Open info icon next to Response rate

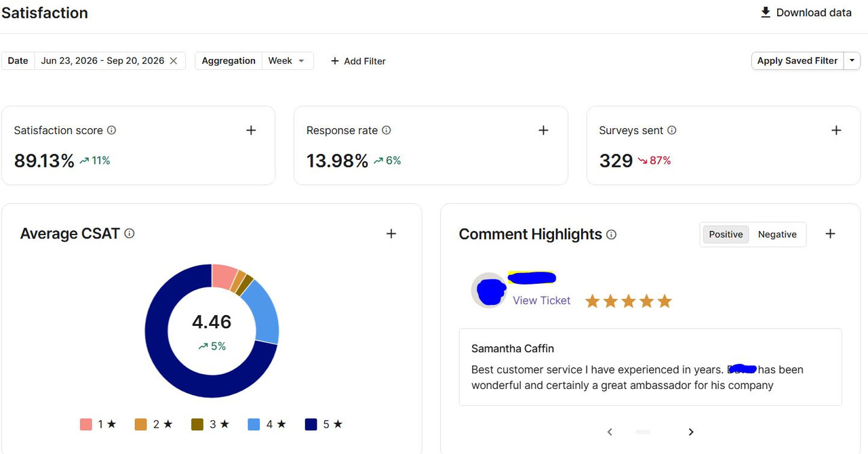(387, 130)
